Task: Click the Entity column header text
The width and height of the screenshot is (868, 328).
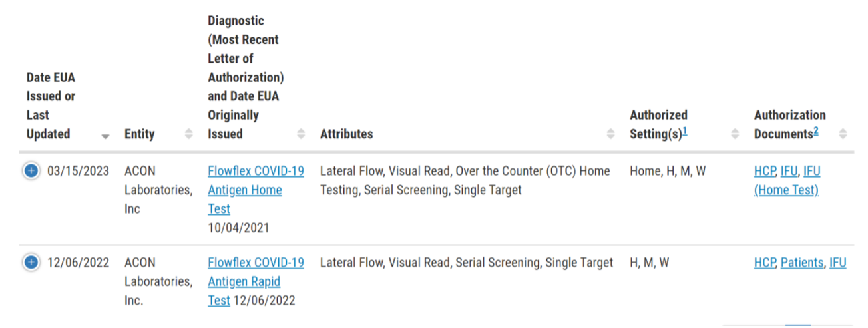Action: (140, 134)
